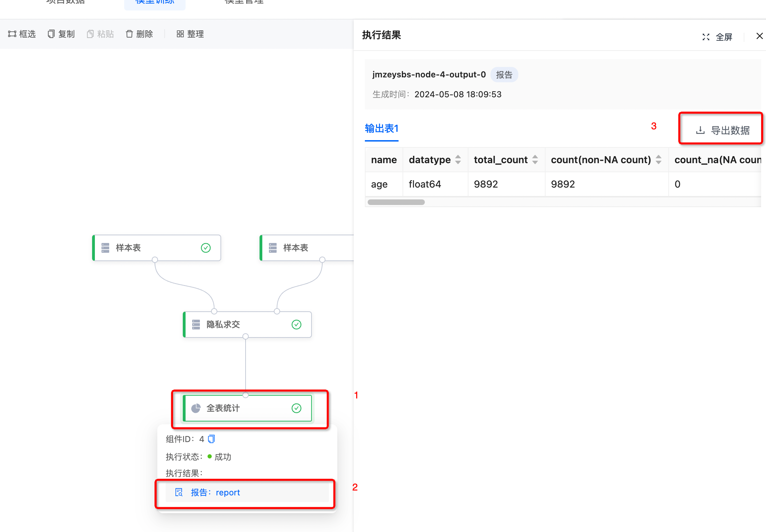Click the jmzeysbs-node-4-output-0 title
This screenshot has height=532, width=766.
(429, 75)
